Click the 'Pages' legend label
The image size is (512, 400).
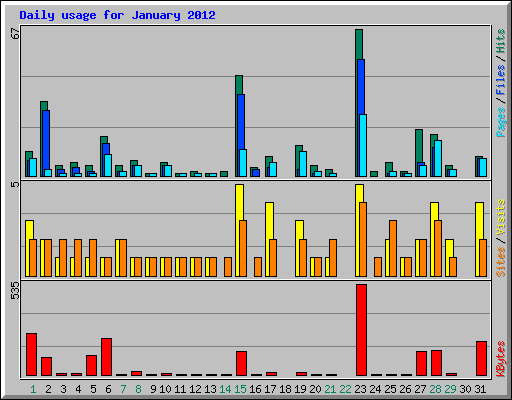tap(500, 122)
